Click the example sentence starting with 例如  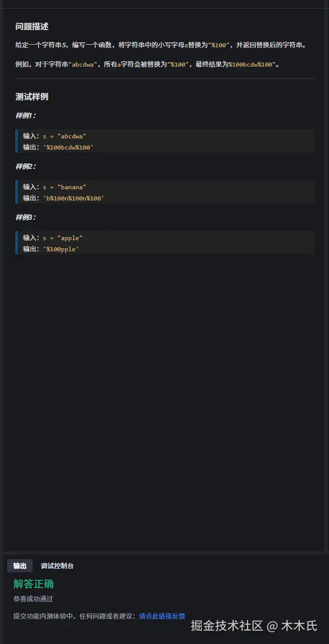point(147,65)
